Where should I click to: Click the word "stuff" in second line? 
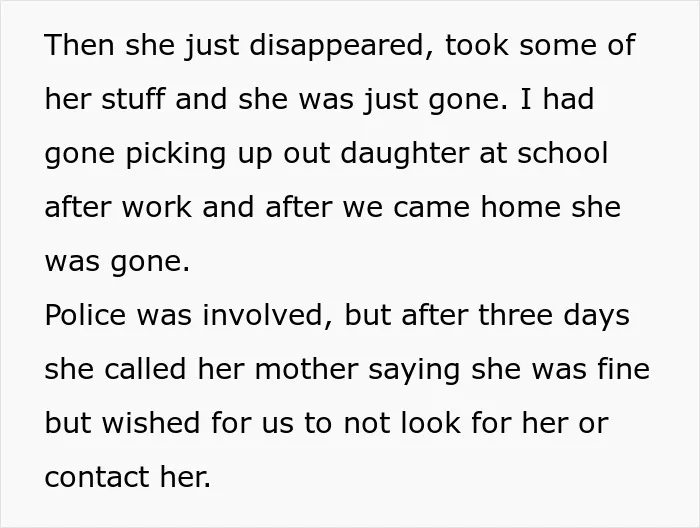[133, 99]
